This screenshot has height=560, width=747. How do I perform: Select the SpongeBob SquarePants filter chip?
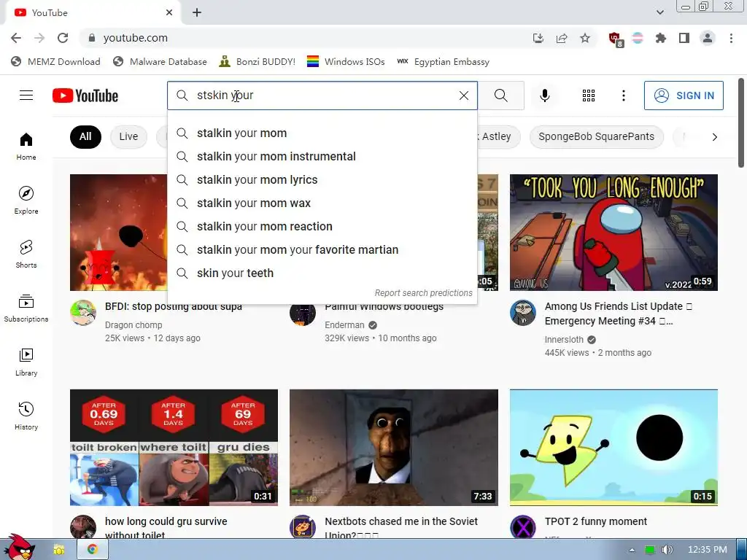[596, 136]
